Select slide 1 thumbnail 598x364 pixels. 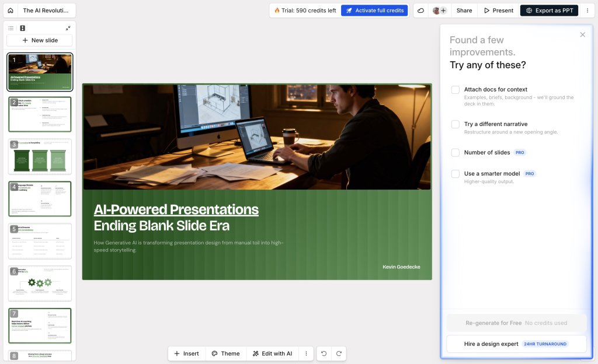pyautogui.click(x=40, y=72)
